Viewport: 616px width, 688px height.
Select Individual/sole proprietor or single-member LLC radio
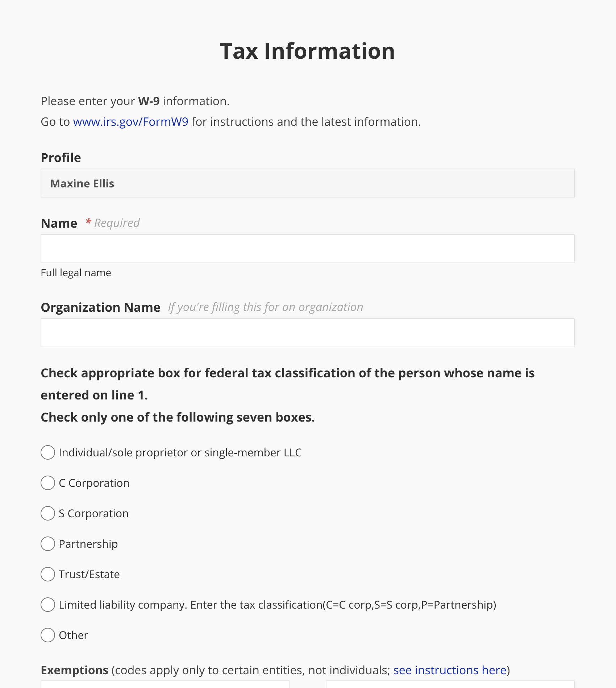point(48,452)
